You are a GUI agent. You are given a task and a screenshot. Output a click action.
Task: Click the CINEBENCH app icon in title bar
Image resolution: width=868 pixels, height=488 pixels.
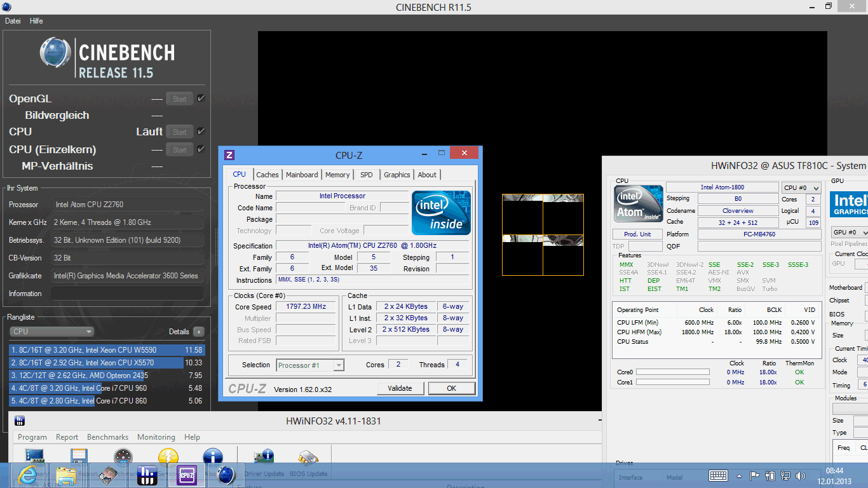pyautogui.click(x=6, y=7)
